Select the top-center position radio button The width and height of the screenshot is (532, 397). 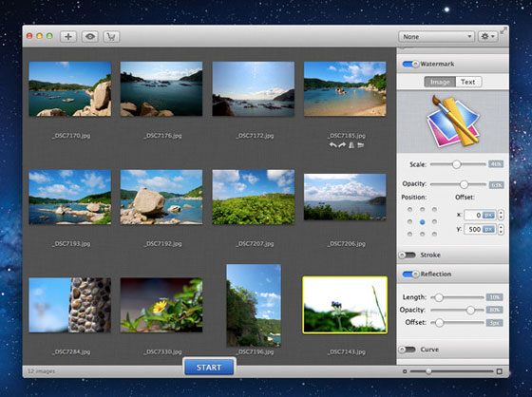(x=422, y=210)
